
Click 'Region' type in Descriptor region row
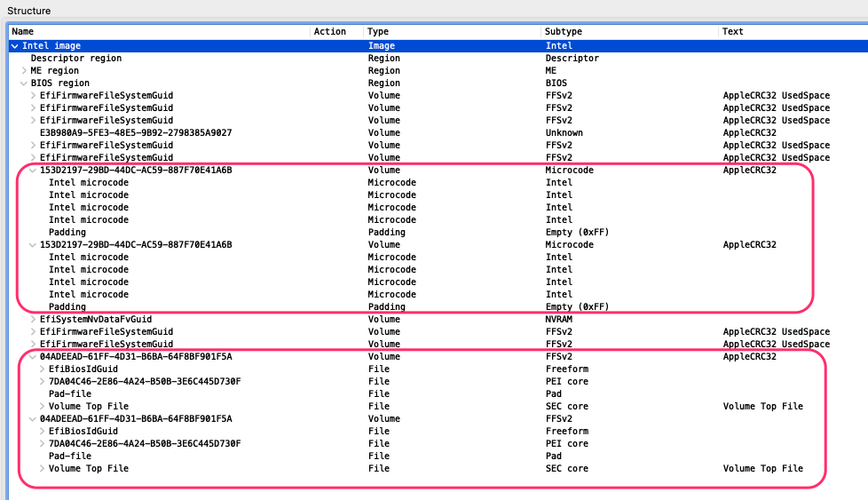[383, 58]
